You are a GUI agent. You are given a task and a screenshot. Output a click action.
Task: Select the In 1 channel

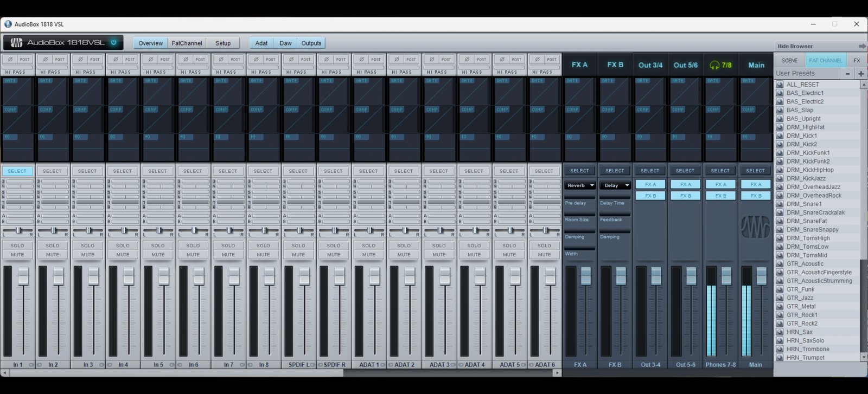click(x=17, y=171)
